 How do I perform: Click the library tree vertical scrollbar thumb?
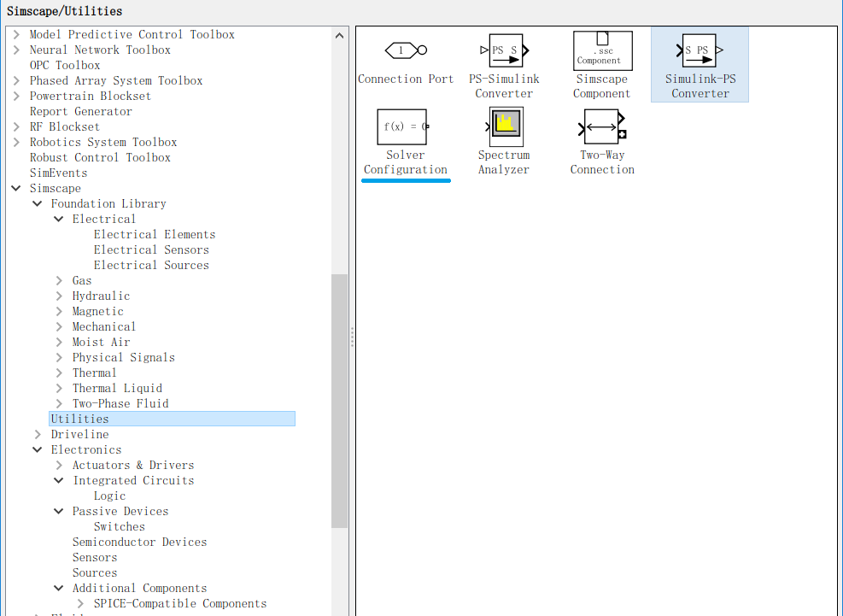pos(339,401)
